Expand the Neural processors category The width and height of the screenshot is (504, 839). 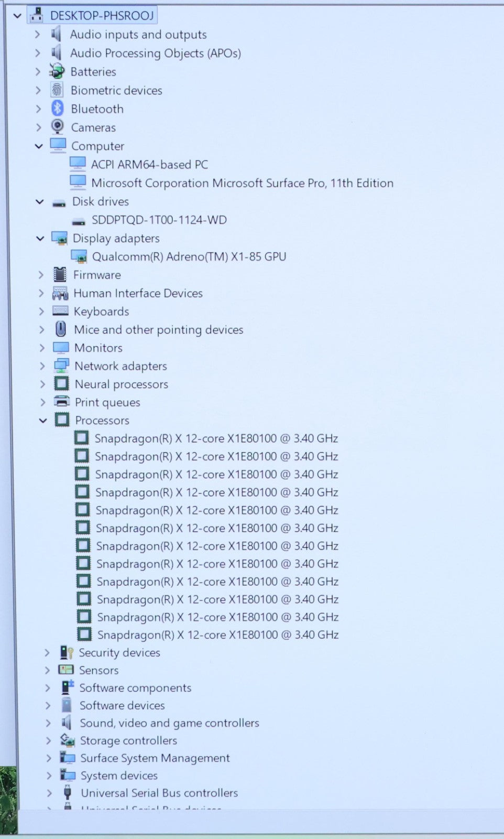coord(42,384)
